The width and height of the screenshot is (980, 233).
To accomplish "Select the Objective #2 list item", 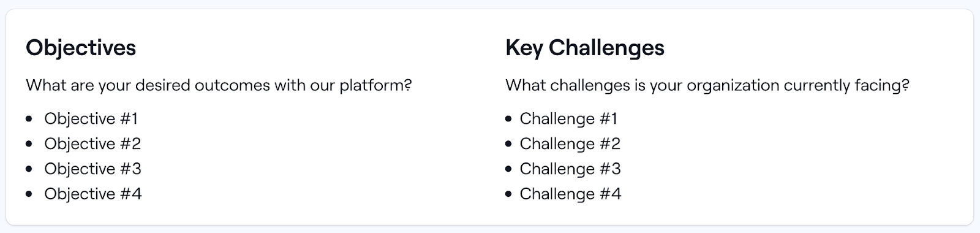I will click(x=92, y=143).
